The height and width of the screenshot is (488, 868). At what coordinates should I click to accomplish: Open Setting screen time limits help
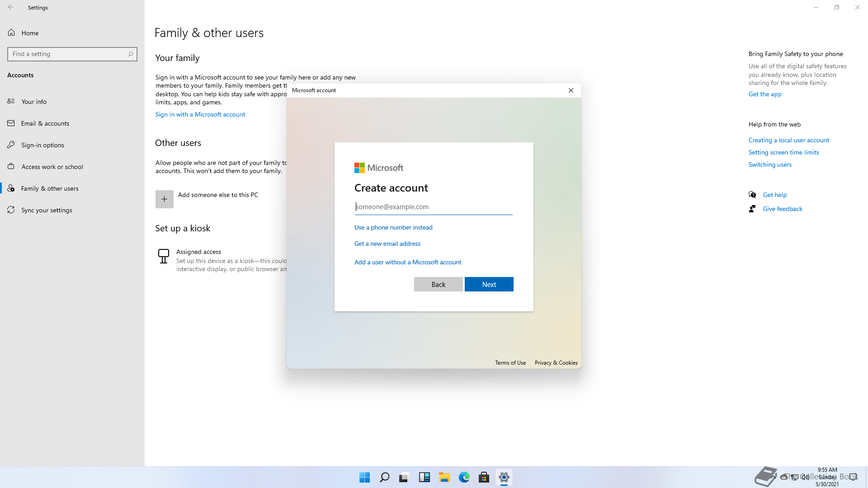point(783,152)
